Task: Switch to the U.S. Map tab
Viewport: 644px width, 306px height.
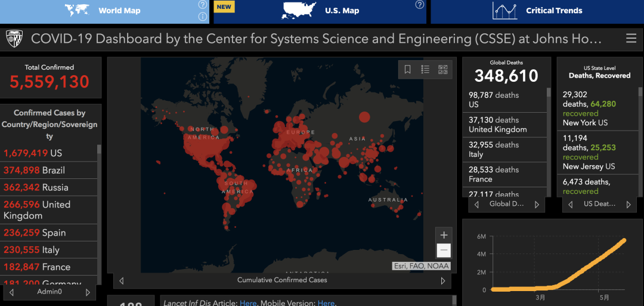Action: click(x=320, y=11)
